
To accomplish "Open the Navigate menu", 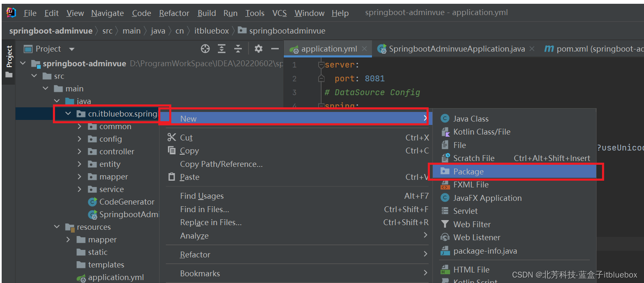I will click(x=107, y=13).
